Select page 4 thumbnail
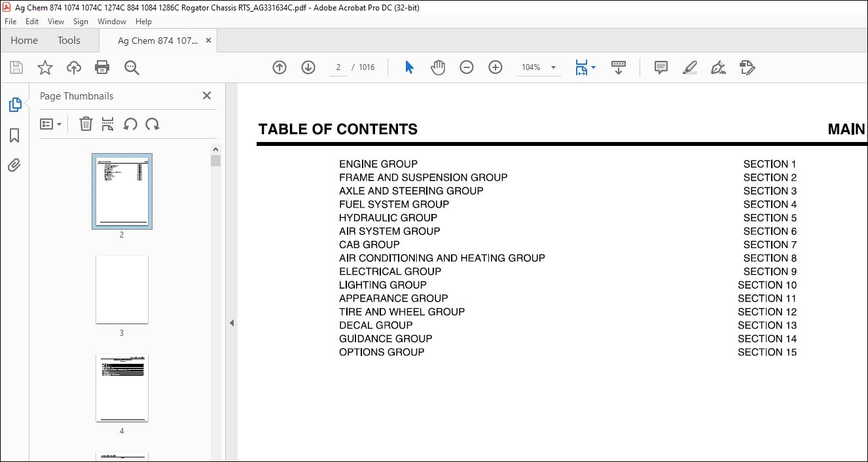868x462 pixels. (122, 388)
